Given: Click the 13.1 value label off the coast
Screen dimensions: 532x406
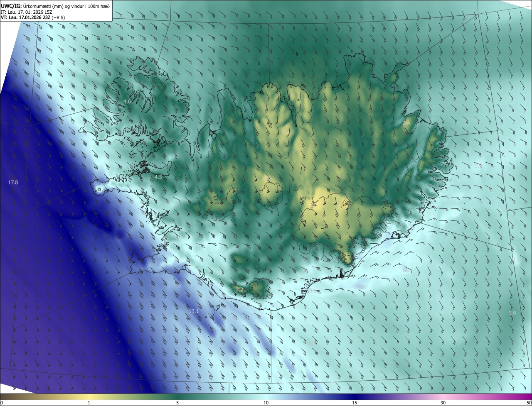Looking at the screenshot, I should [x=194, y=311].
